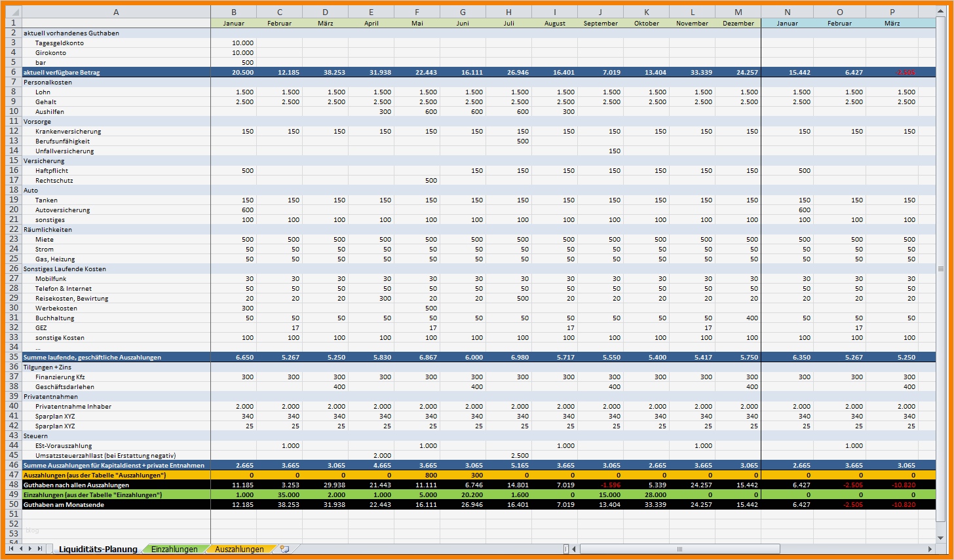This screenshot has width=954, height=560.
Task: Click the 'Januar' header in column N
Action: click(788, 23)
